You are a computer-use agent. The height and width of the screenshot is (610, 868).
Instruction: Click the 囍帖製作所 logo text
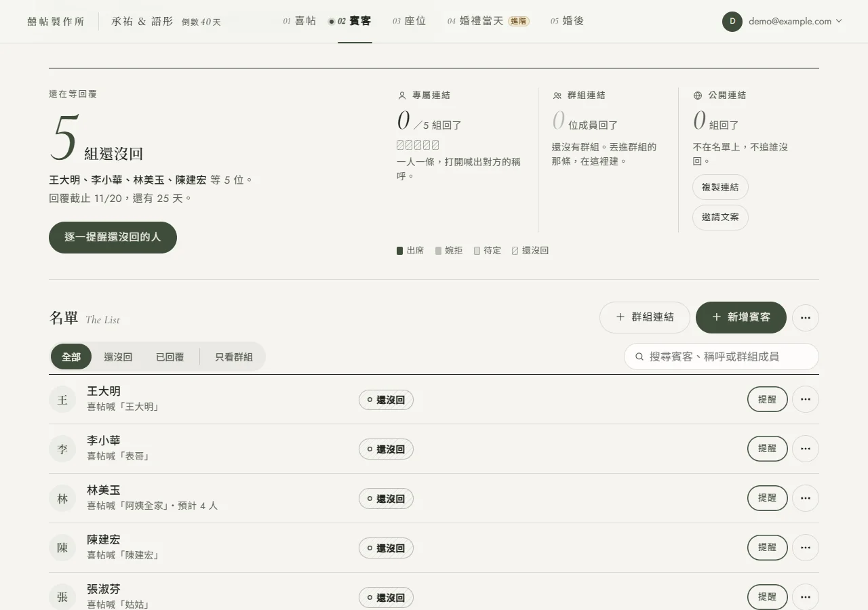pyautogui.click(x=56, y=21)
